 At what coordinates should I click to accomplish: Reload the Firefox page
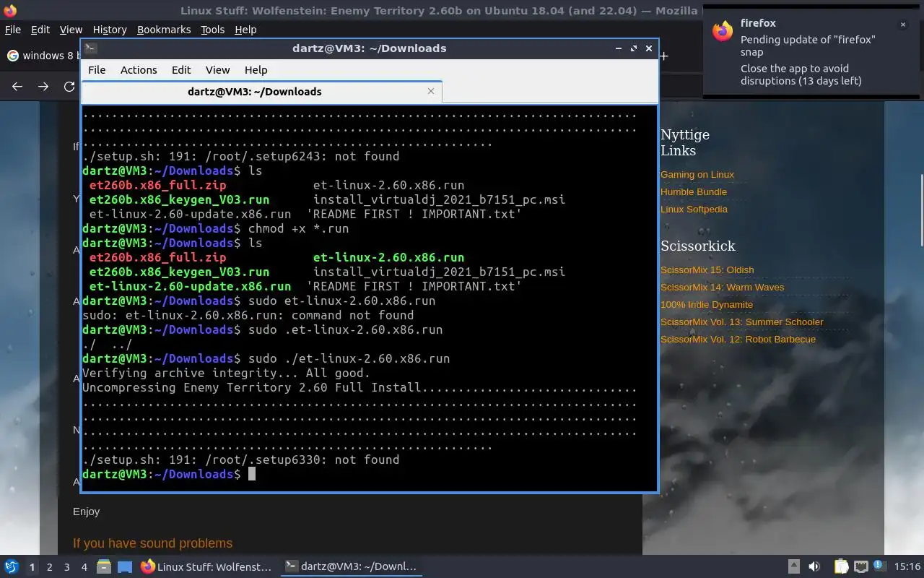tap(69, 87)
